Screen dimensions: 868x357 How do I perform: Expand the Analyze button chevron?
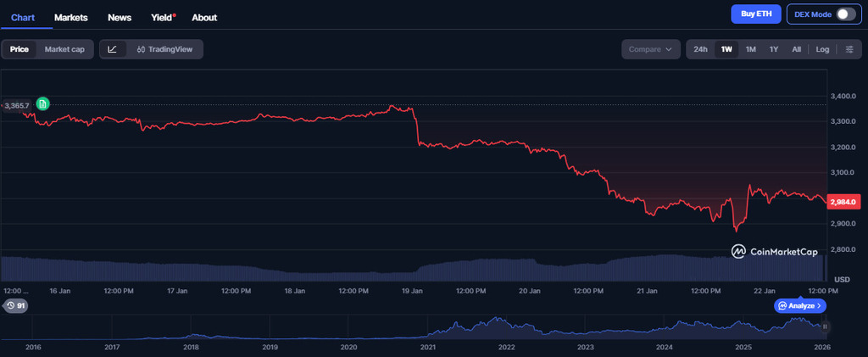pos(821,305)
